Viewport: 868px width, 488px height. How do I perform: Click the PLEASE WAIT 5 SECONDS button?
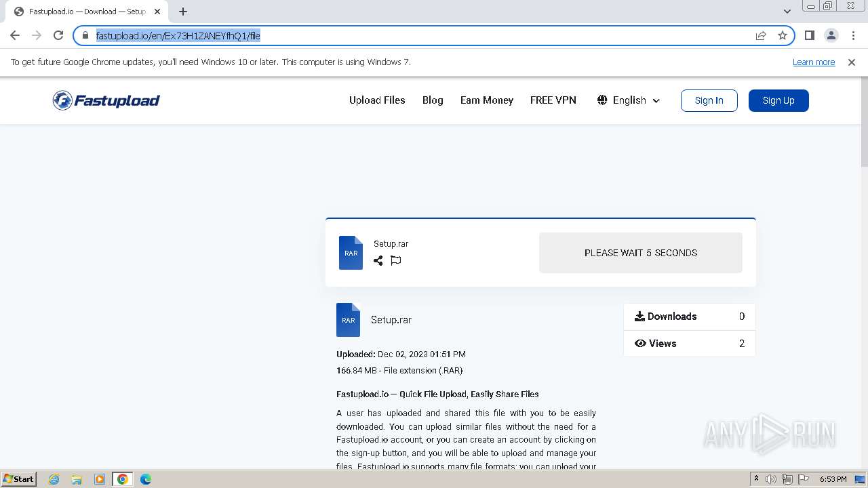pyautogui.click(x=641, y=253)
